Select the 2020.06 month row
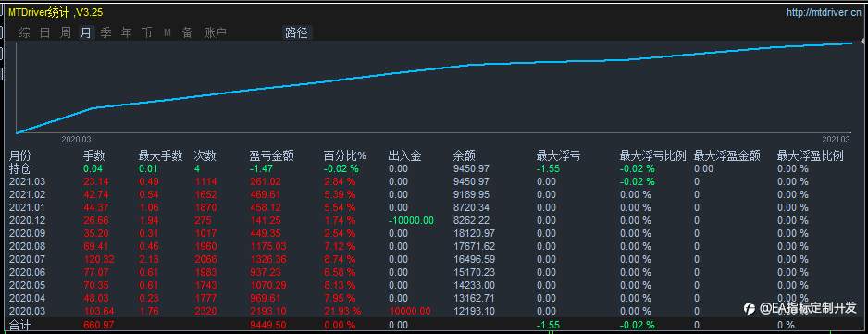Image resolution: width=868 pixels, height=334 pixels. [434, 272]
